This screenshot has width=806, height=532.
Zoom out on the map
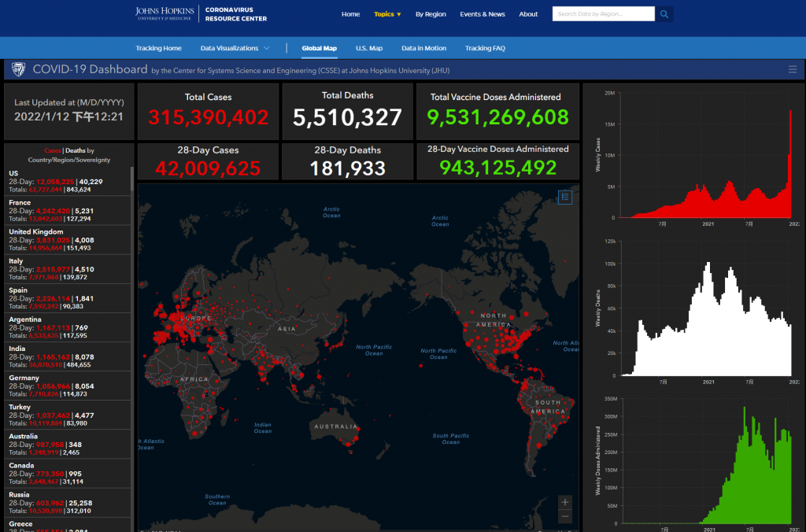(x=565, y=516)
